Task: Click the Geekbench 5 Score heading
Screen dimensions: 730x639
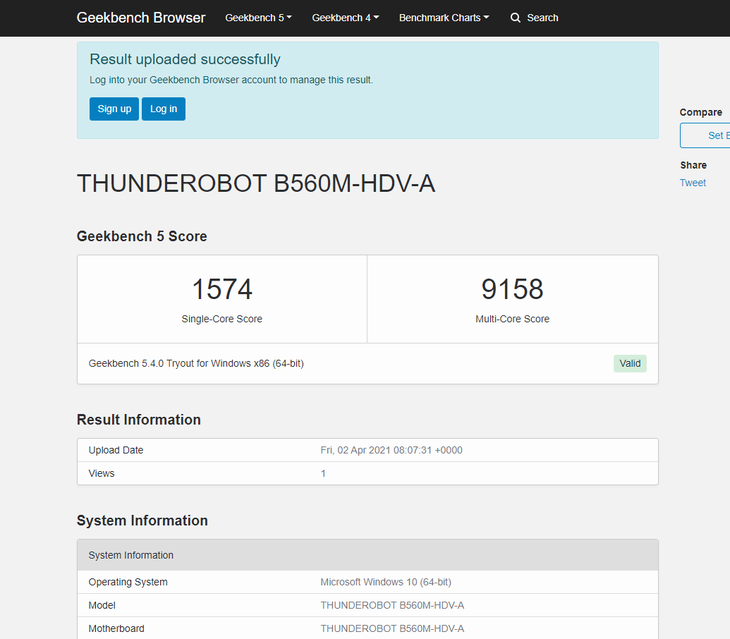Action: pos(142,237)
